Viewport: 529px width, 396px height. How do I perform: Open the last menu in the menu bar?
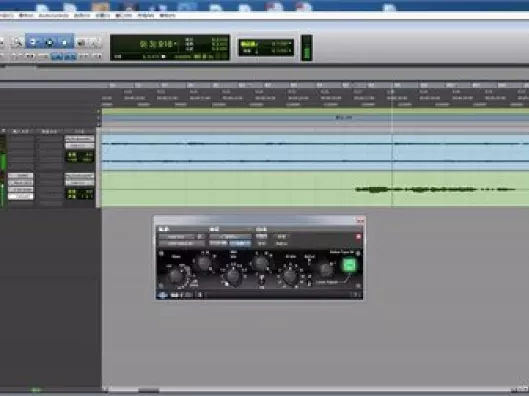pos(167,16)
